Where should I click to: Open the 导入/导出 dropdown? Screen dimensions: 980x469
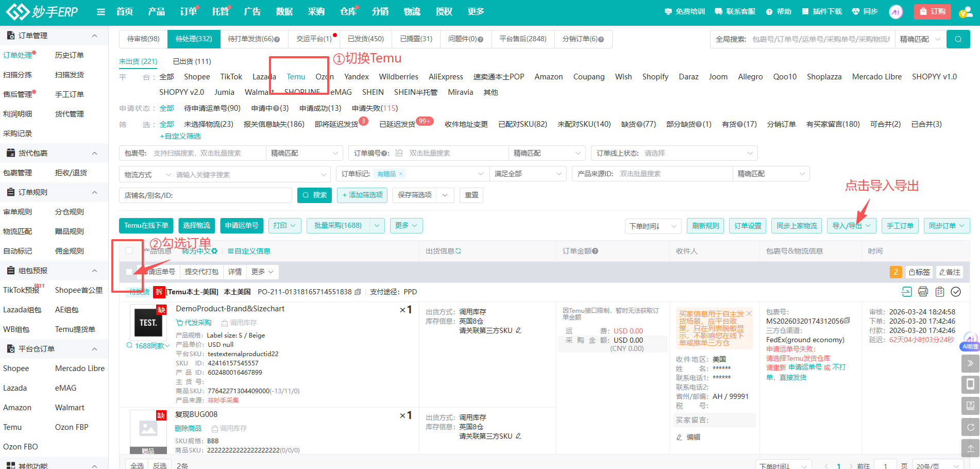tap(852, 226)
